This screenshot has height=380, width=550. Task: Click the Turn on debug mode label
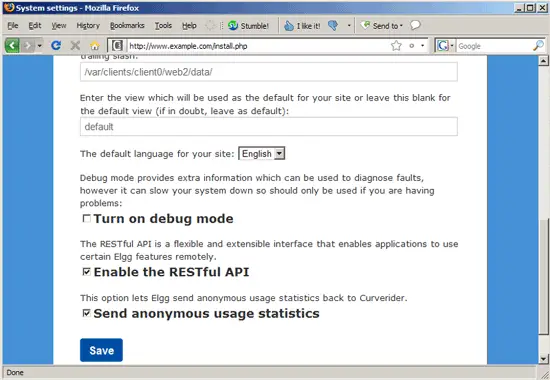[x=163, y=219]
